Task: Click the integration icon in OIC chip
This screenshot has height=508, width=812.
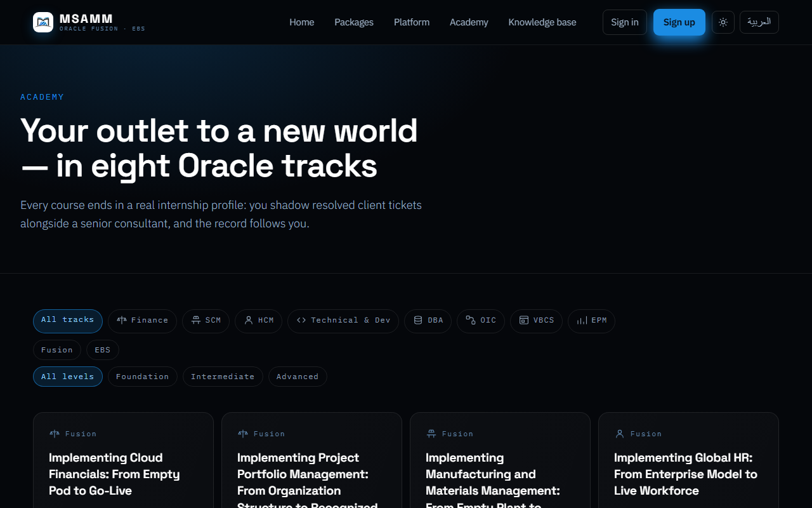Action: [471, 321]
